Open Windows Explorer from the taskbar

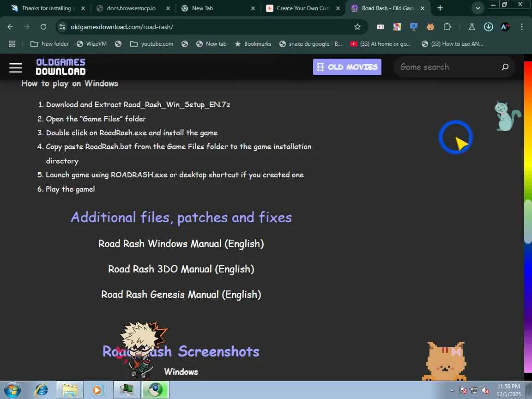(x=70, y=390)
